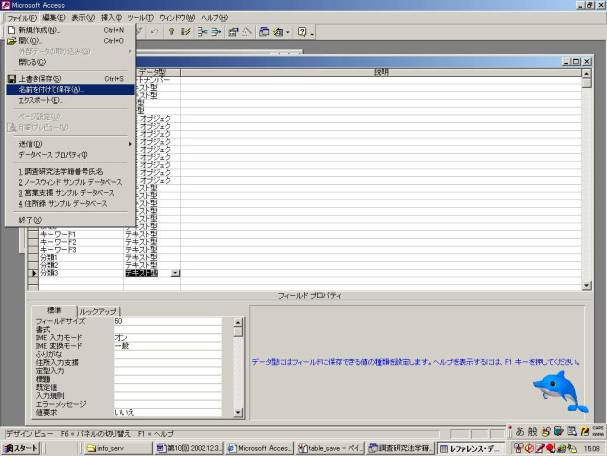Choose 新規作成 in File menu
Image resolution: width=607 pixels, height=456 pixels.
[70, 30]
